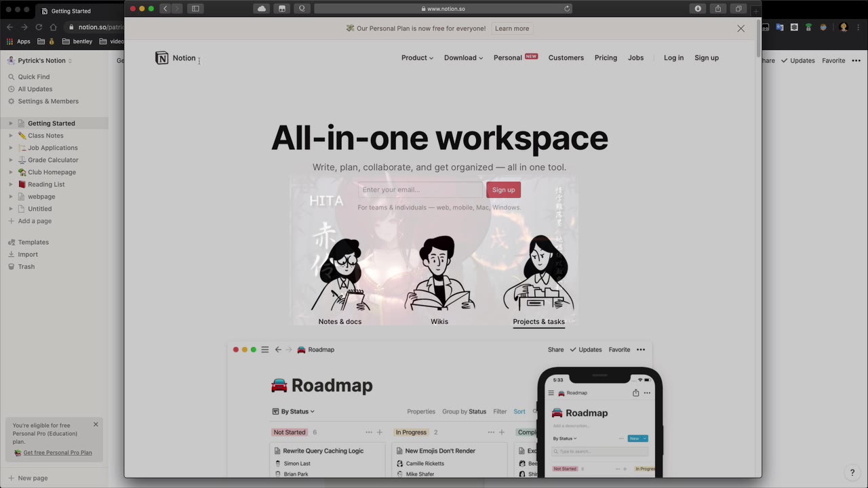Open All Updates in the sidebar

pos(35,89)
